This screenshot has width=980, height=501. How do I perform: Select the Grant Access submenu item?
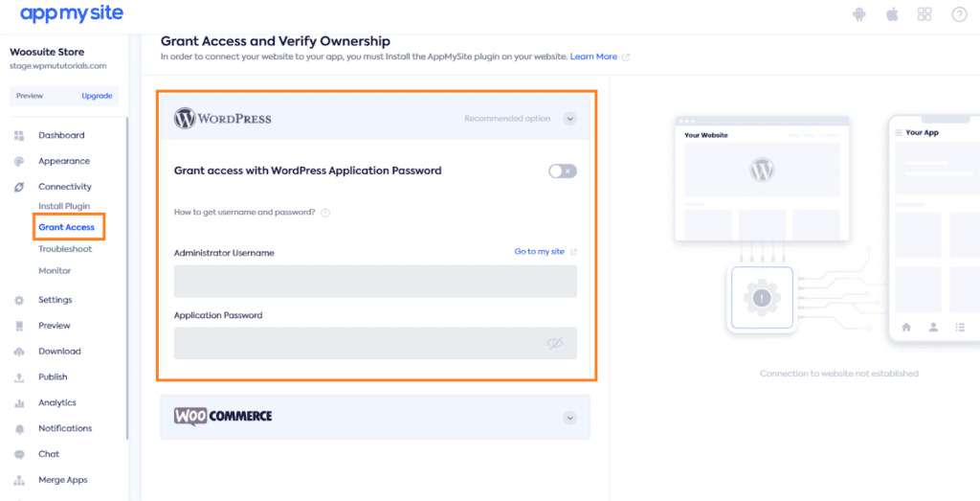pyautogui.click(x=67, y=227)
